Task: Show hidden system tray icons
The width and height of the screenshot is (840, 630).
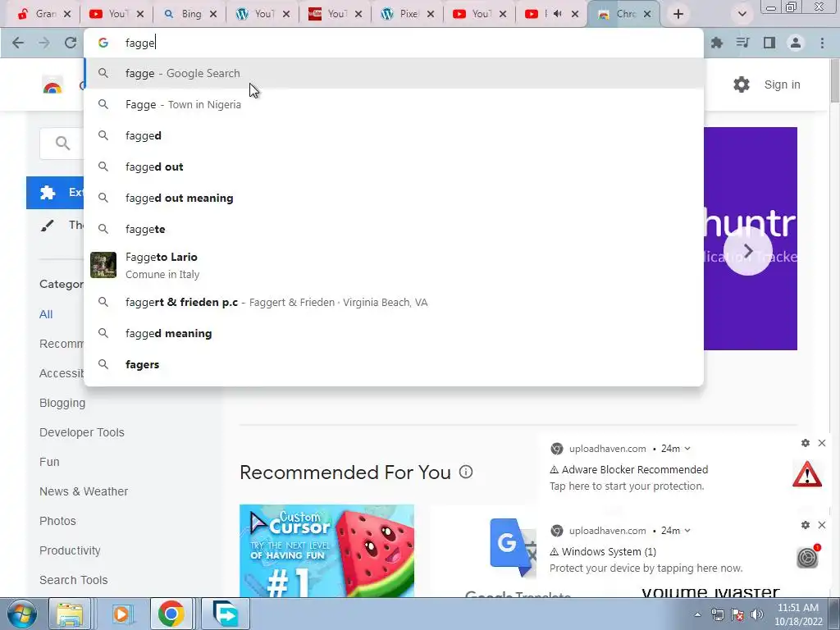Action: 697,615
